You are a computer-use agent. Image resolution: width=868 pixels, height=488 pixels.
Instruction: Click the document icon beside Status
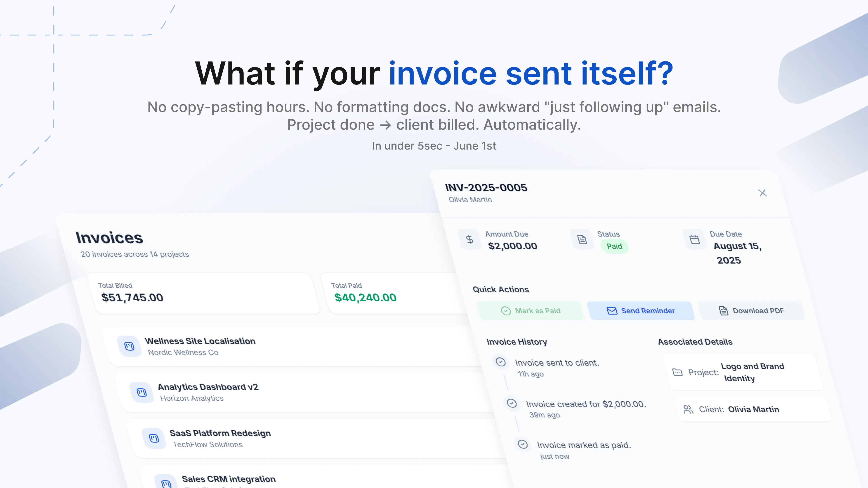point(582,239)
